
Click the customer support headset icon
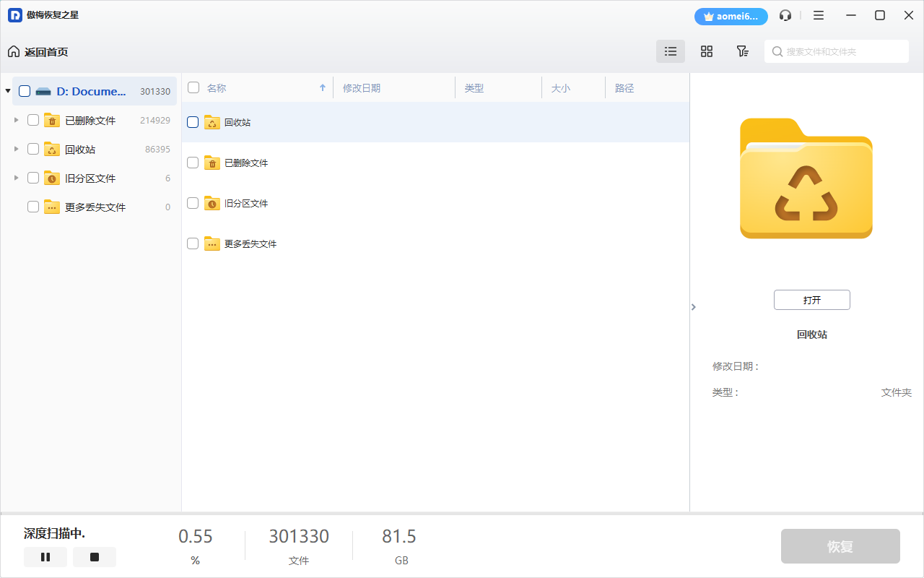[x=785, y=16]
